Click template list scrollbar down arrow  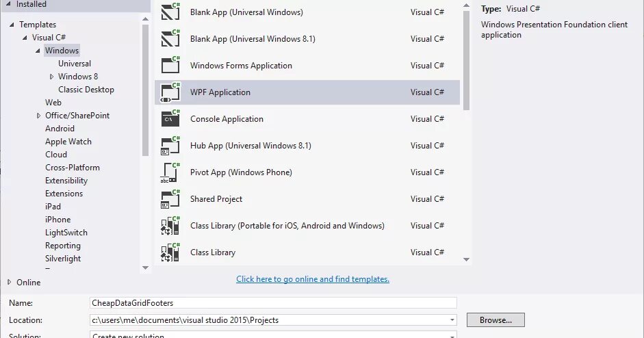click(x=466, y=259)
